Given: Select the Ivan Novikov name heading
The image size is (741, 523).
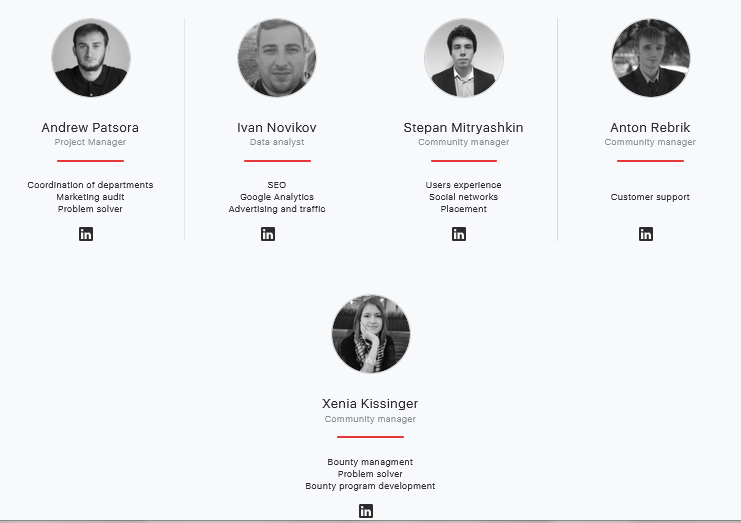Looking at the screenshot, I should tap(277, 128).
